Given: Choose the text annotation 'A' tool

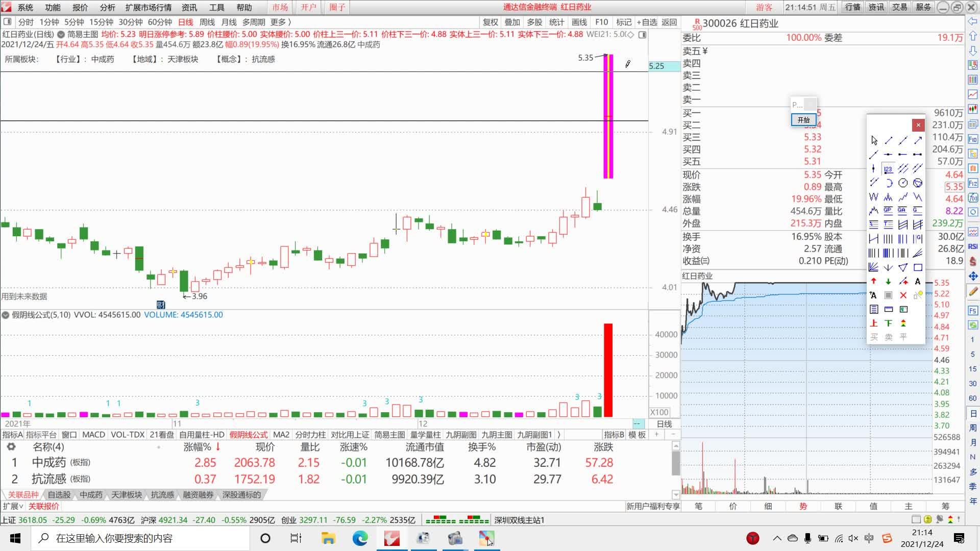Looking at the screenshot, I should [918, 281].
